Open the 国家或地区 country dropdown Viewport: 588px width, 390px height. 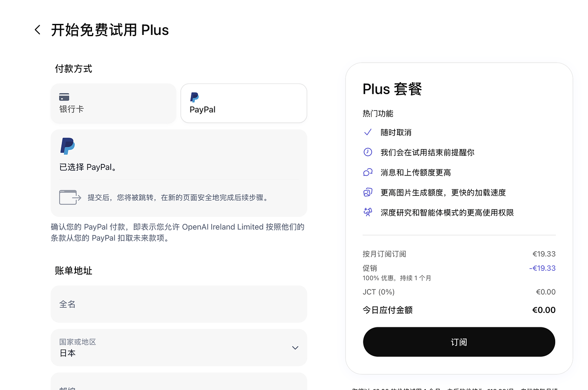[179, 347]
